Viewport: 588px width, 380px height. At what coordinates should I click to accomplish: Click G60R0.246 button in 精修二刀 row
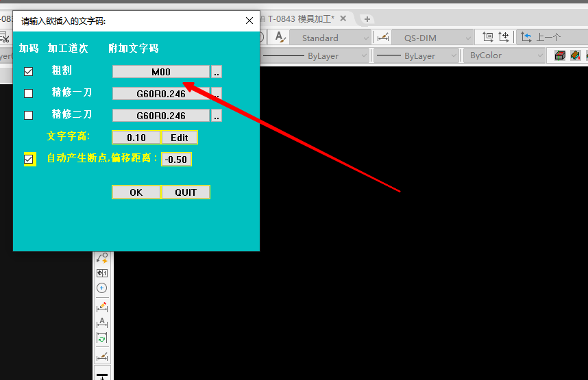(161, 116)
